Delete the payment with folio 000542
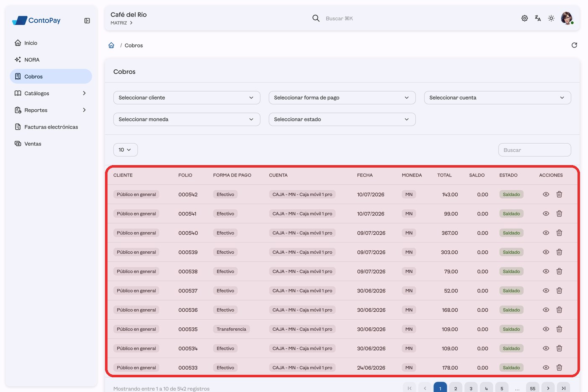The image size is (588, 392). [x=559, y=195]
